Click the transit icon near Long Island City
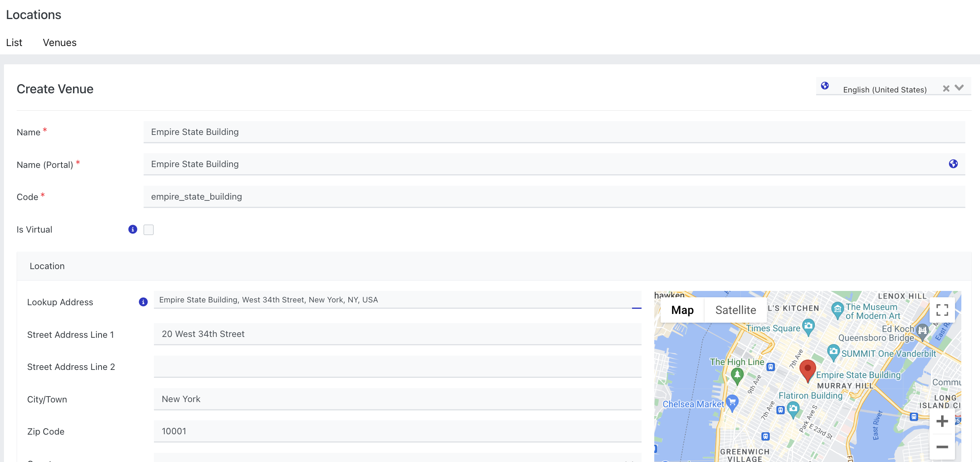980x462 pixels. (914, 416)
